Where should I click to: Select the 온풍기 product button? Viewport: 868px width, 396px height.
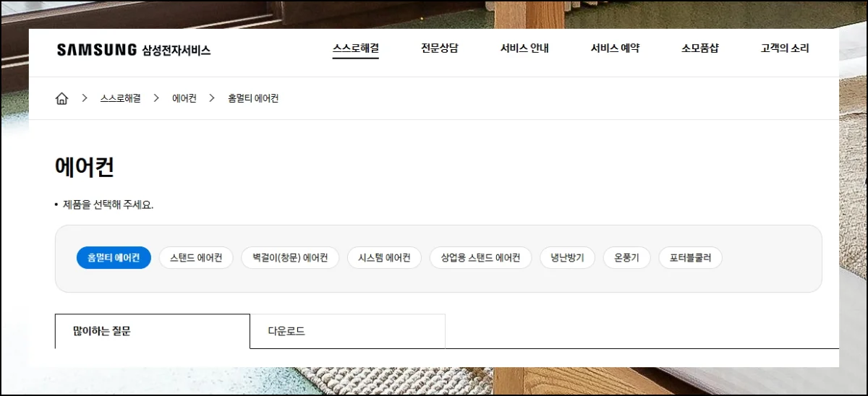coord(626,258)
